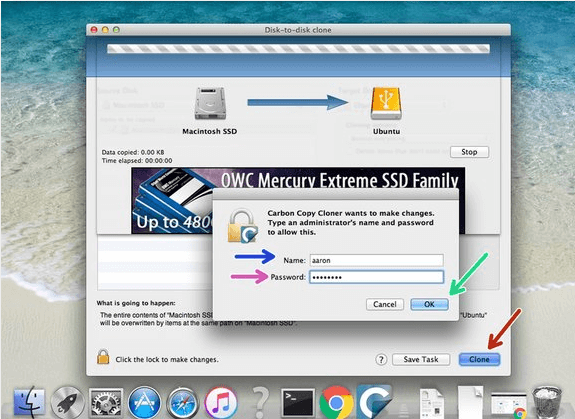Screen dimensions: 575x419
Task: Open iTunes from the Dock
Action: tap(221, 402)
